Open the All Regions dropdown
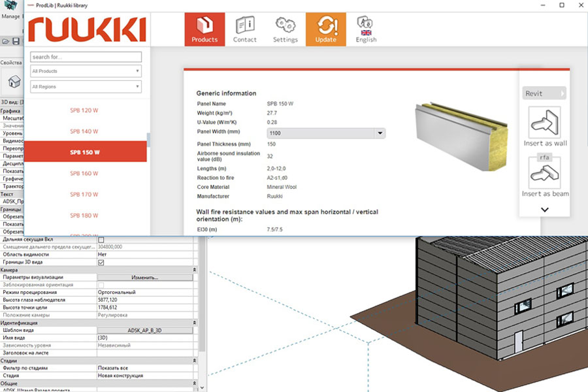Viewport: 588px width, 392px height. (x=86, y=87)
